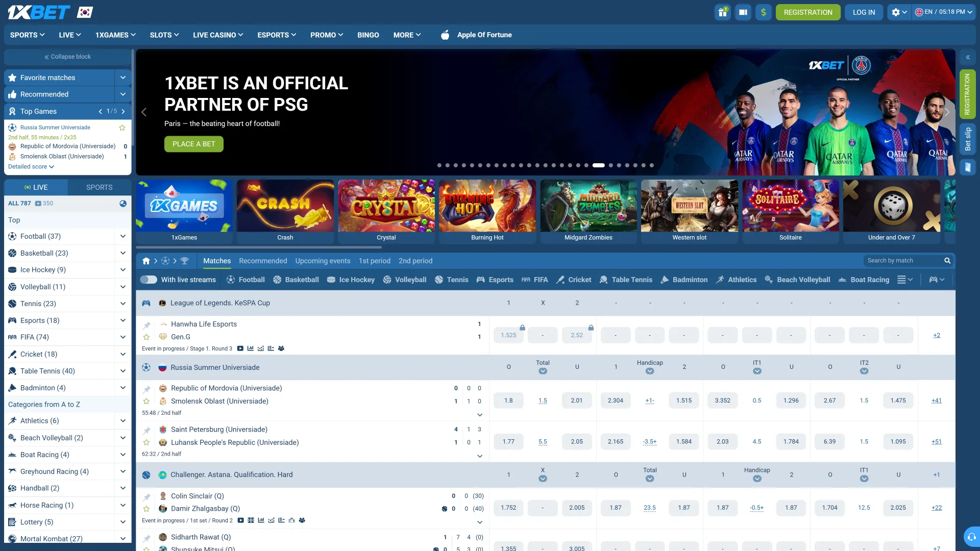Open the Crash game thumbnail
The image size is (980, 551).
pos(285,211)
